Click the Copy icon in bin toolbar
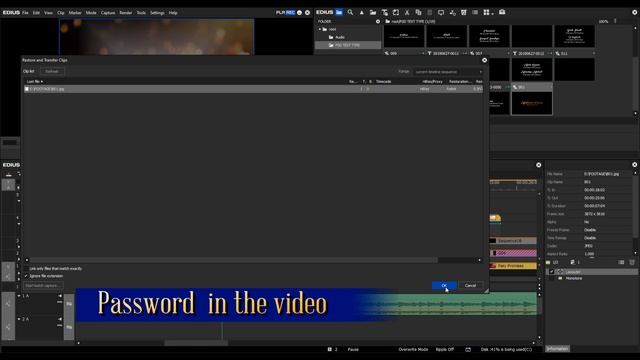640x360 pixels. [x=418, y=13]
